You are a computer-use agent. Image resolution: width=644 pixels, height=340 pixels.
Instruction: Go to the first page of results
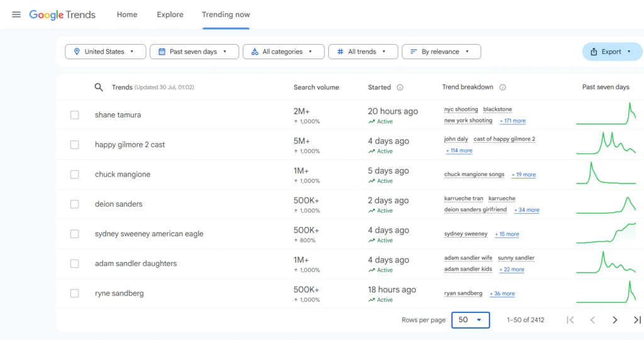(570, 320)
